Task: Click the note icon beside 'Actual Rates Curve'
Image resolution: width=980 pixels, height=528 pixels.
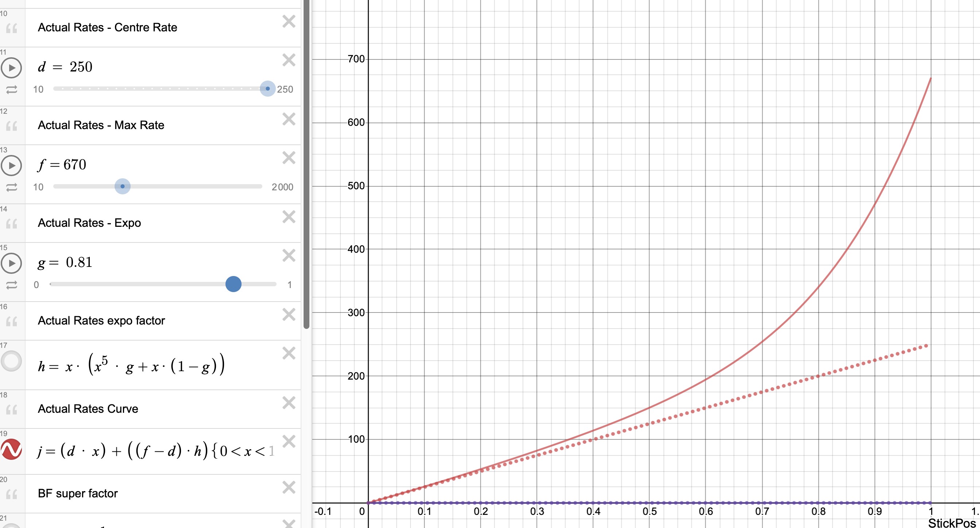Action: [x=12, y=409]
